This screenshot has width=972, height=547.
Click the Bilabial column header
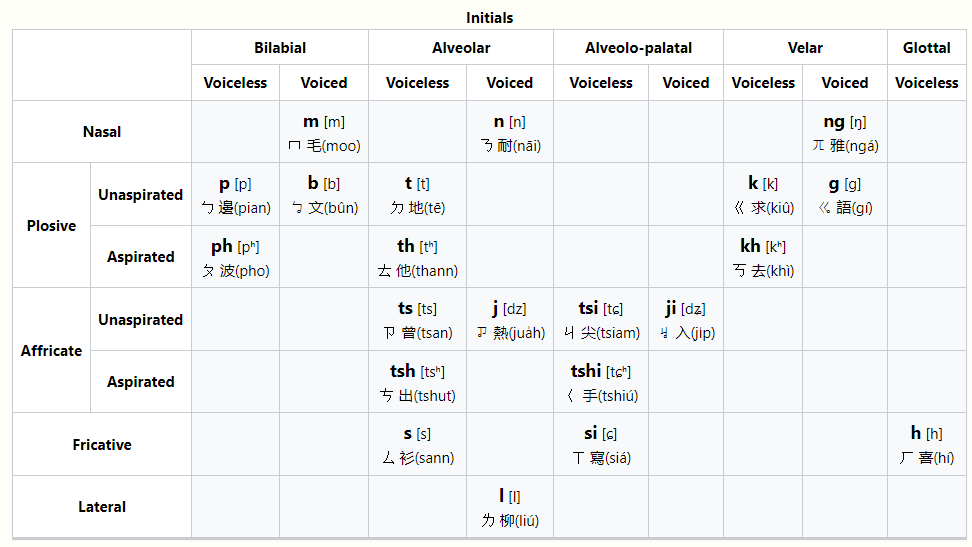(280, 47)
